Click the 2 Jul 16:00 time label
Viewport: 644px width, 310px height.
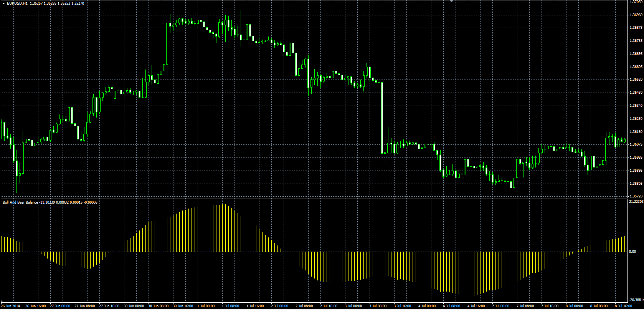[329, 306]
